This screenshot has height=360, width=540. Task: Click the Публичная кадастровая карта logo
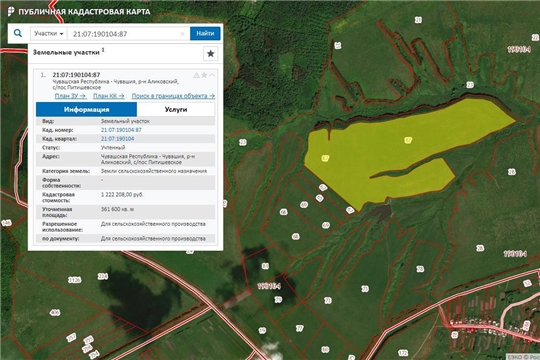coord(79,12)
